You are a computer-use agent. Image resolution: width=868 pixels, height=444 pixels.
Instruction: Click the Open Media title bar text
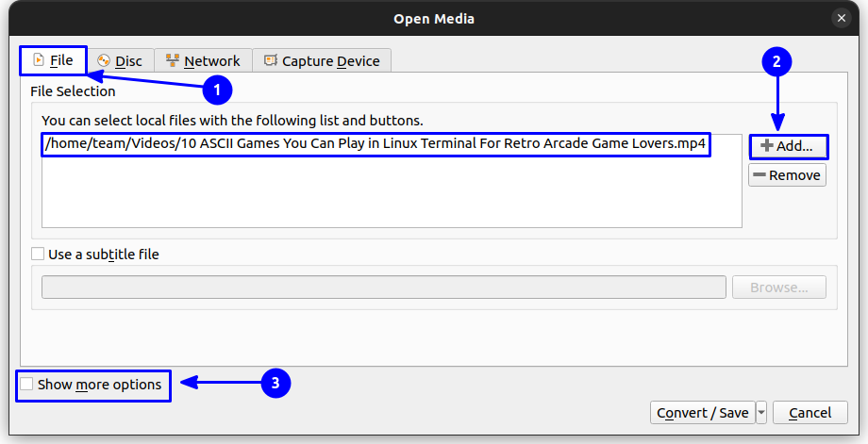coord(434,18)
